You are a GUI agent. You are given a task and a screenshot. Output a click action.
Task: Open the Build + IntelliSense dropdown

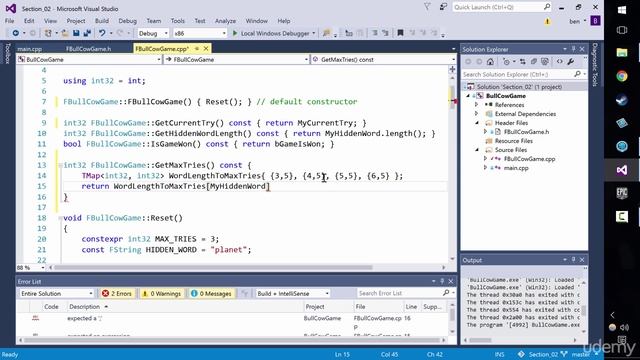coord(293,293)
